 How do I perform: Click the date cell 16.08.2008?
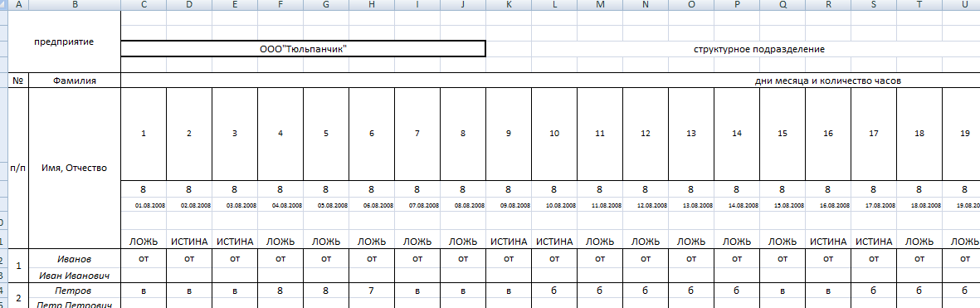[827, 205]
